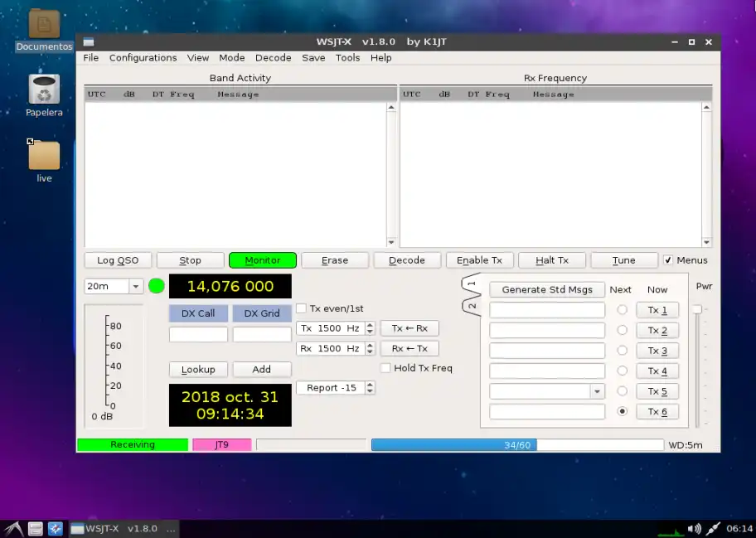This screenshot has height=538, width=756.
Task: Open the Help menu
Action: tap(380, 58)
